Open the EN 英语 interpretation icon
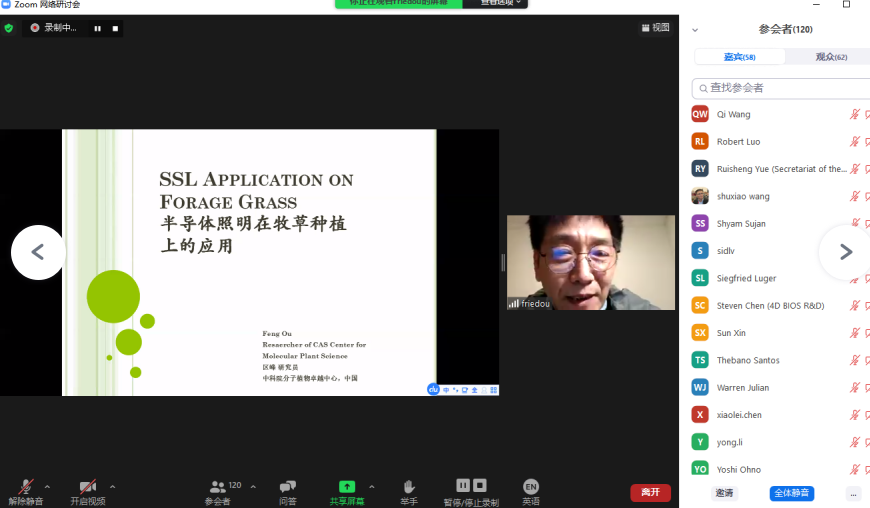870x508 pixels. pos(531,487)
